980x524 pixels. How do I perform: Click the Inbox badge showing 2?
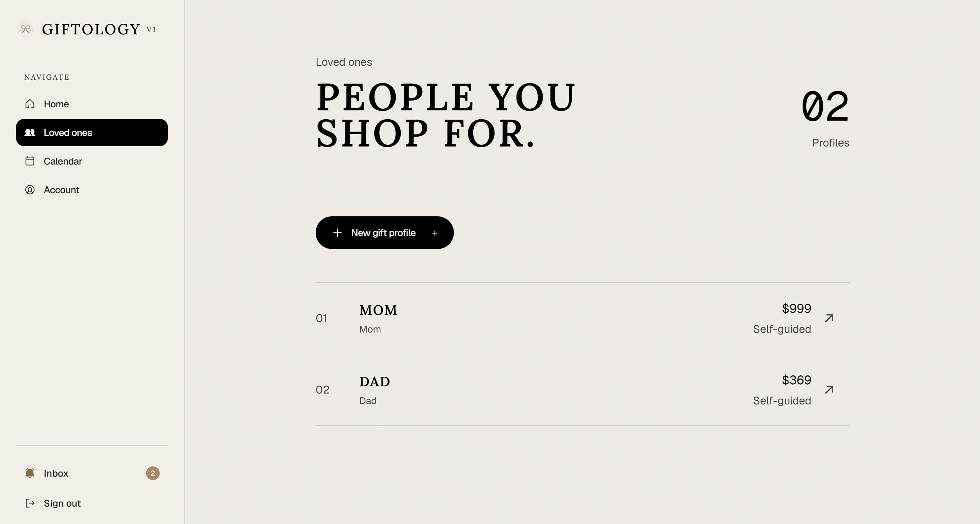[x=153, y=473]
